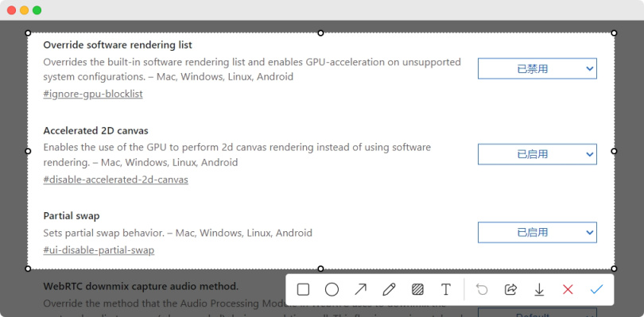Select the text annotation tool
644x317 pixels.
point(446,290)
